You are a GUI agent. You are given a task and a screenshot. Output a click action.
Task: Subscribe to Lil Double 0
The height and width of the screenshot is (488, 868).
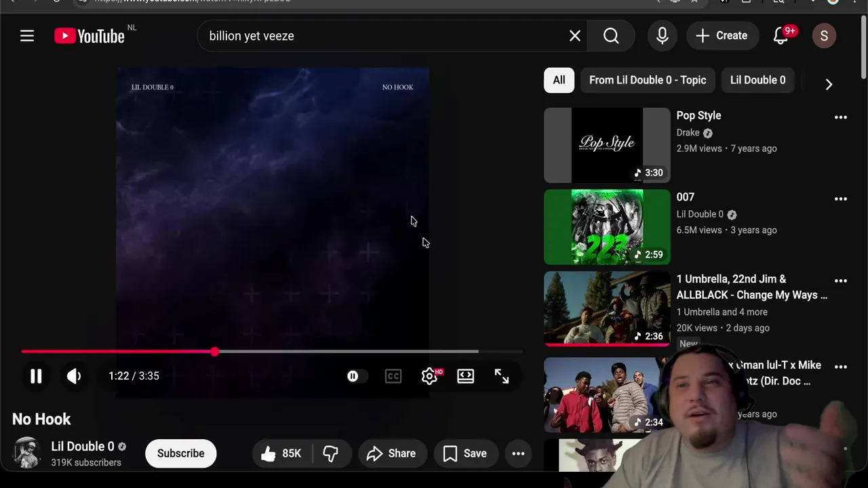click(180, 453)
